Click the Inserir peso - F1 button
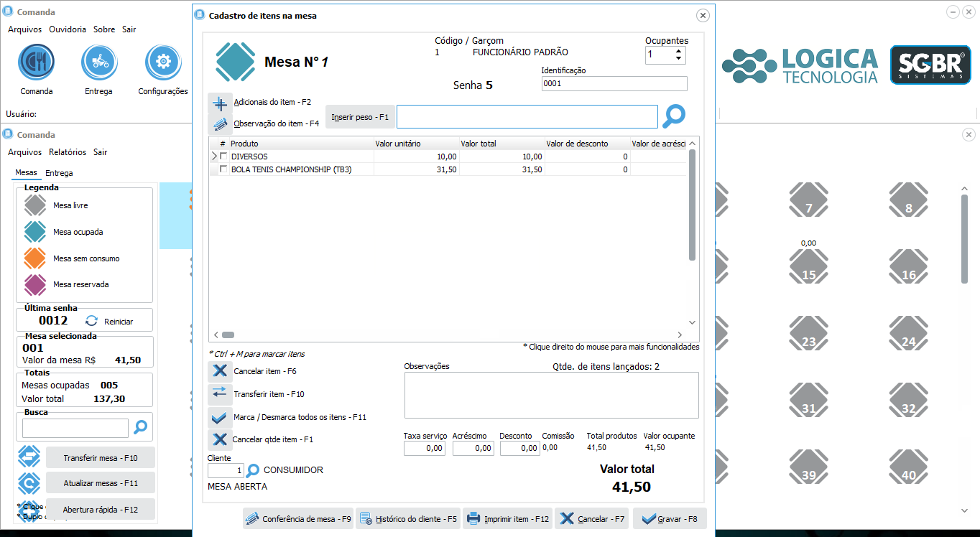 [x=360, y=117]
